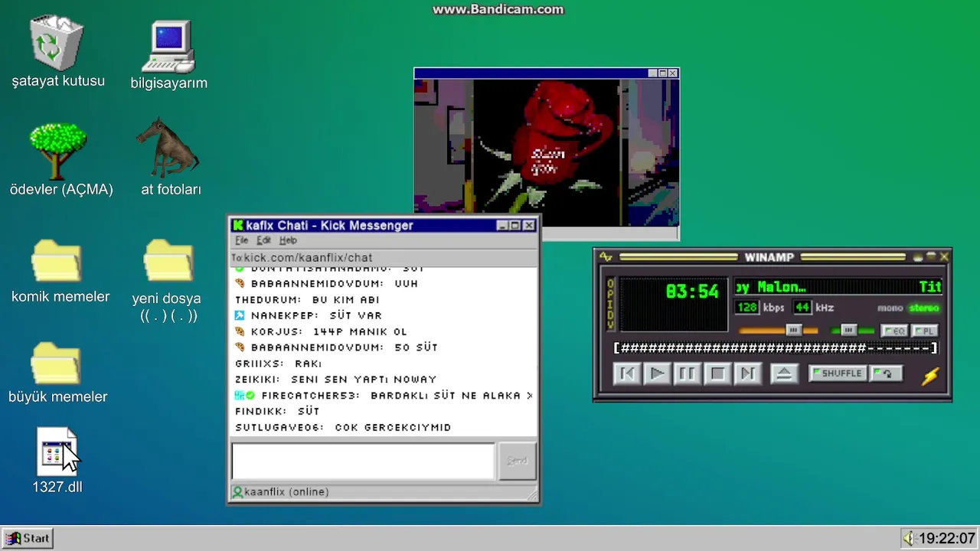Click the rose image in the picture window
Image resolution: width=980 pixels, height=551 pixels.
click(x=546, y=153)
